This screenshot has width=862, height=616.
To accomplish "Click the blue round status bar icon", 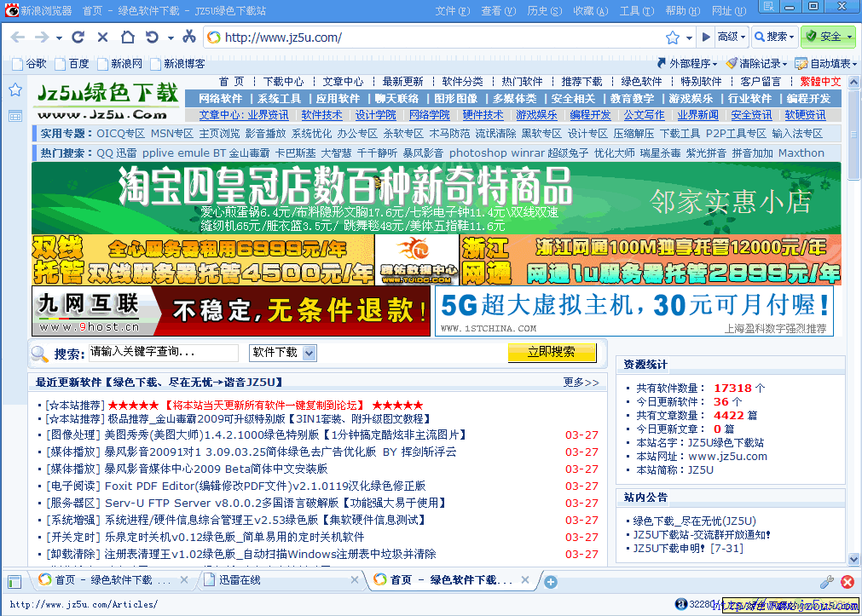I will click(681, 604).
